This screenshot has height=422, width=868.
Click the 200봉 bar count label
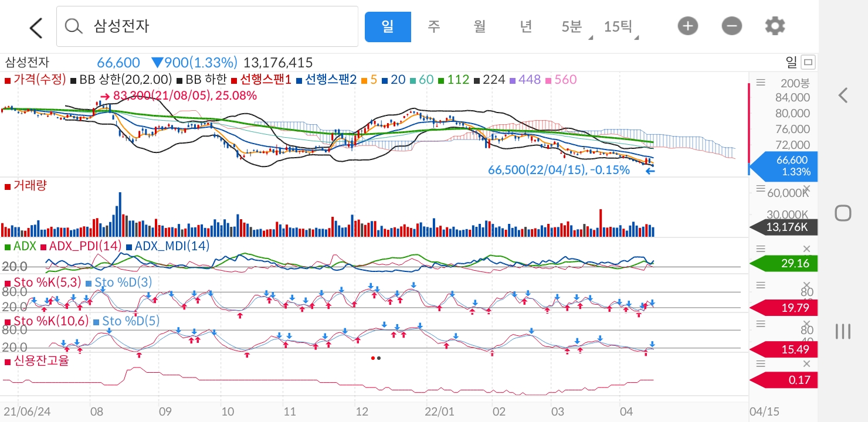pyautogui.click(x=795, y=83)
